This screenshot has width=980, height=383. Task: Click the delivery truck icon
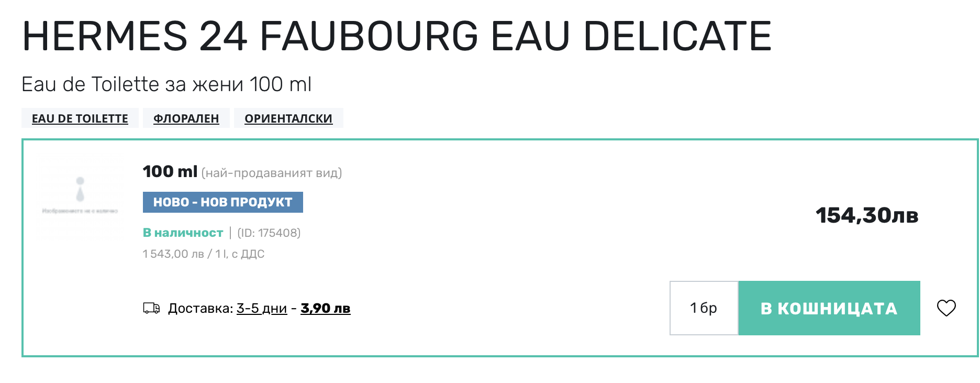click(x=151, y=308)
